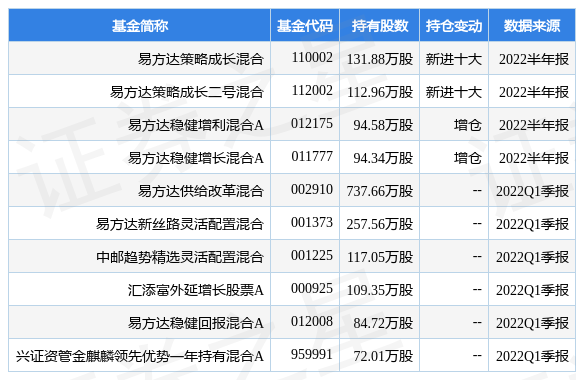Click fund code 001225
The width and height of the screenshot is (576, 380).
pyautogui.click(x=312, y=255)
